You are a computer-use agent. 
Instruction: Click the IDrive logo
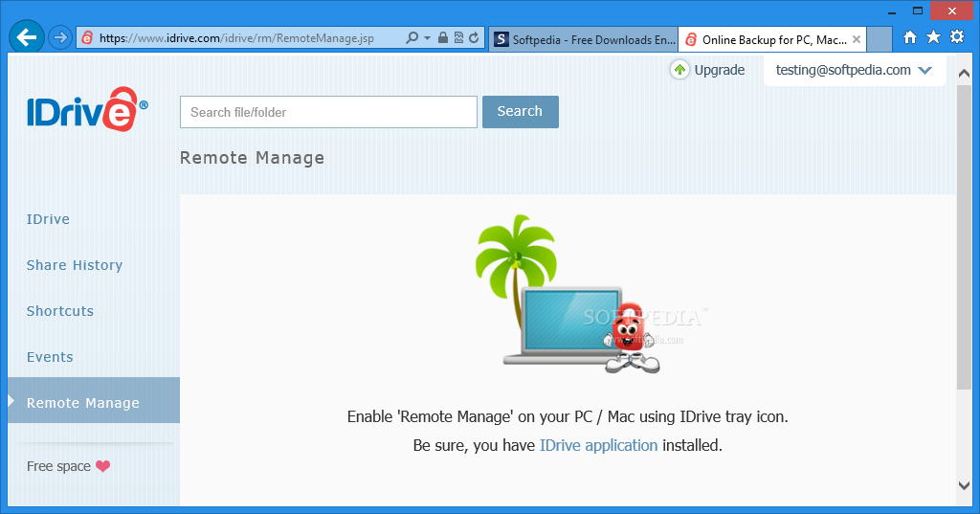87,109
